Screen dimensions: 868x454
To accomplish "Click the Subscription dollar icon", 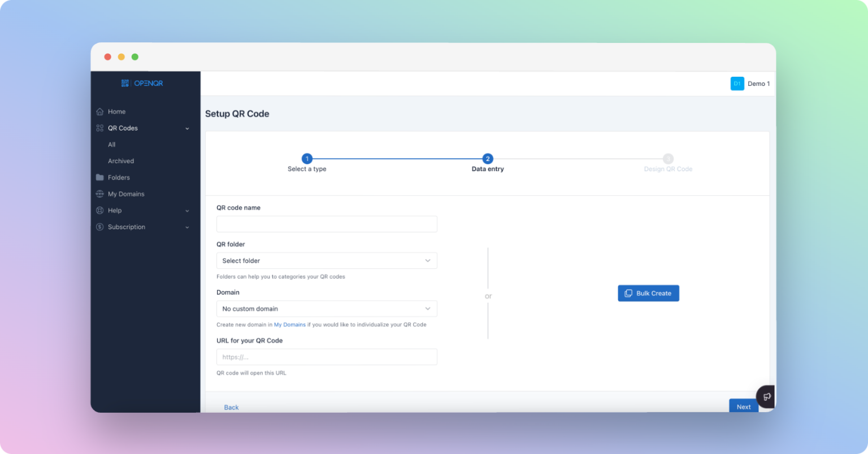I will (x=100, y=227).
